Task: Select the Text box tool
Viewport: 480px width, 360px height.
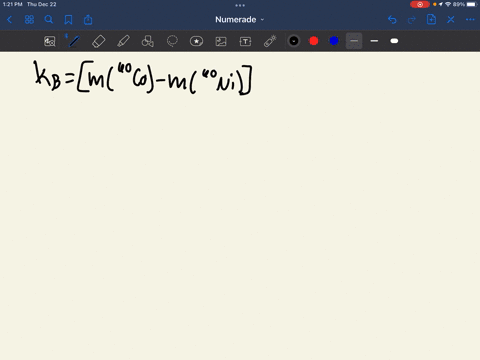Action: click(245, 41)
